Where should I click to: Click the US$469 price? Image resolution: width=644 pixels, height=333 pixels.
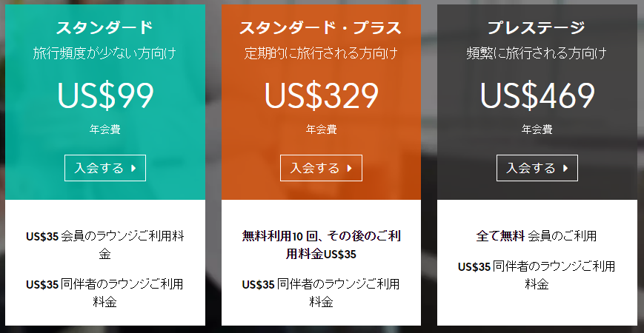[x=537, y=94]
